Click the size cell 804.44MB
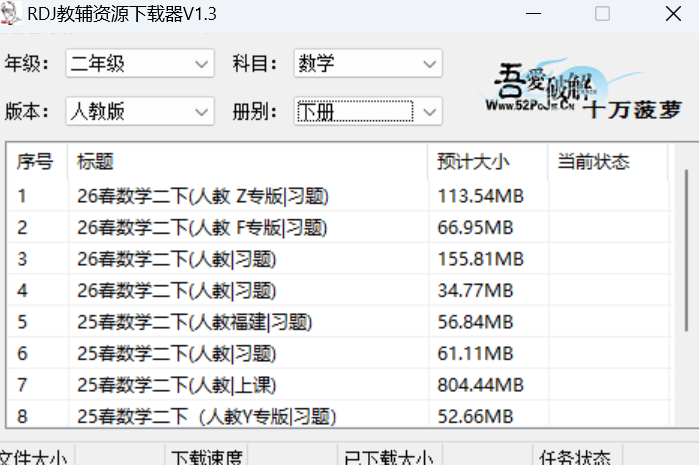The height and width of the screenshot is (465, 699). coord(481,385)
